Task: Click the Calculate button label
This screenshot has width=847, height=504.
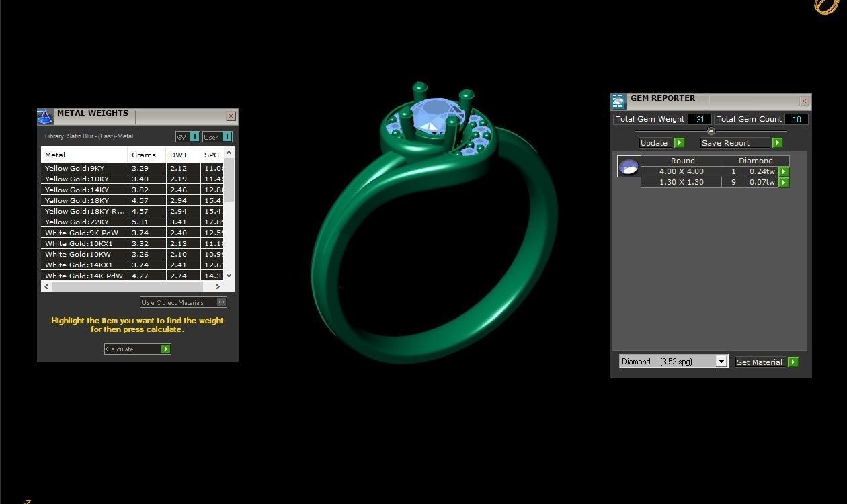Action: coord(120,349)
